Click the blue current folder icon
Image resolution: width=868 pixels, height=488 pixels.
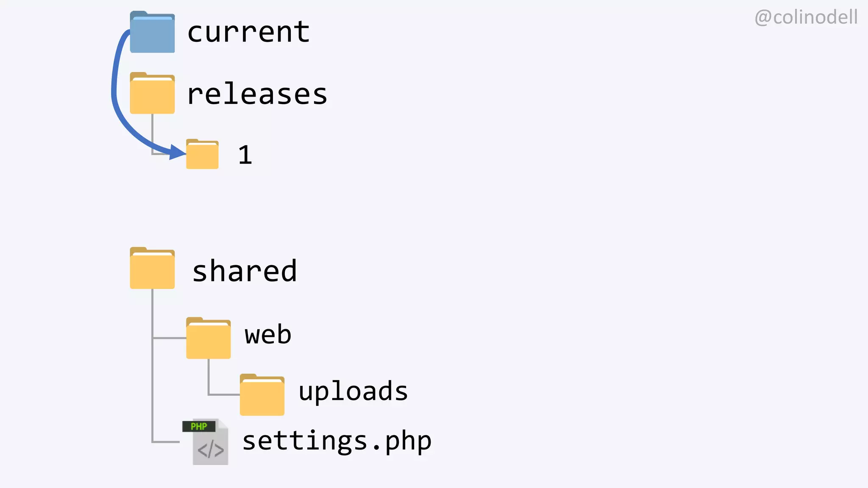pos(152,33)
